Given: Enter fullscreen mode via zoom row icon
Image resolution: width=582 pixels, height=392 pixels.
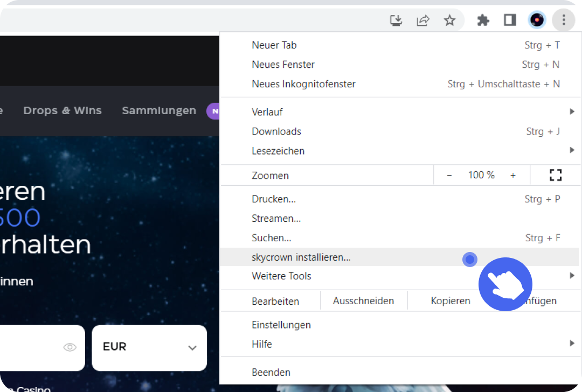Looking at the screenshot, I should point(556,175).
